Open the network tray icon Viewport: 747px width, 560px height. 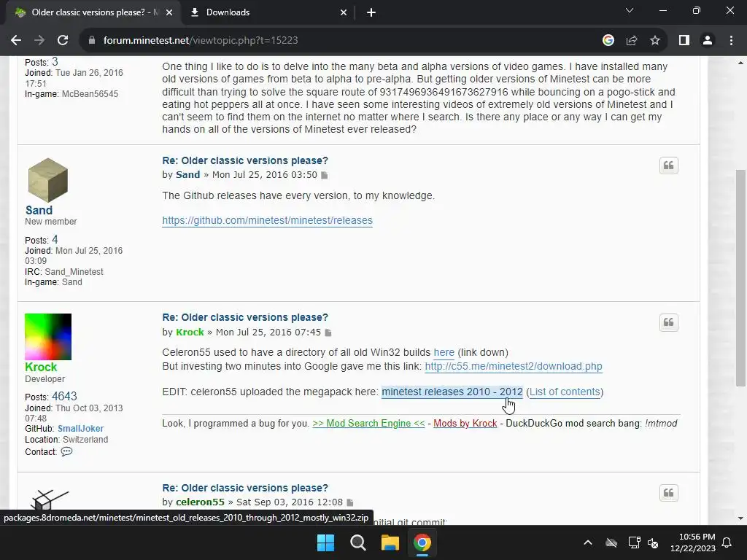click(634, 542)
